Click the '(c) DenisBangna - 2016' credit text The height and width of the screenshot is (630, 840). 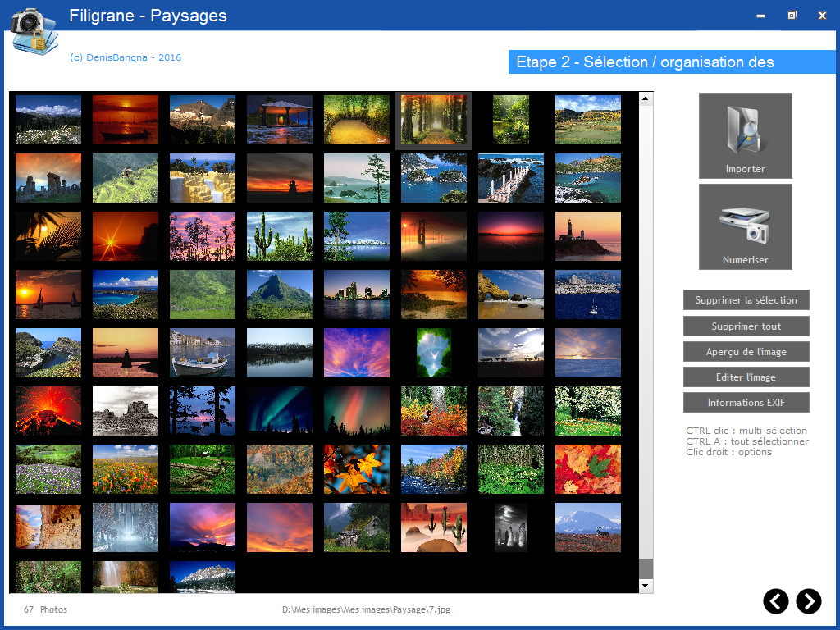click(126, 57)
